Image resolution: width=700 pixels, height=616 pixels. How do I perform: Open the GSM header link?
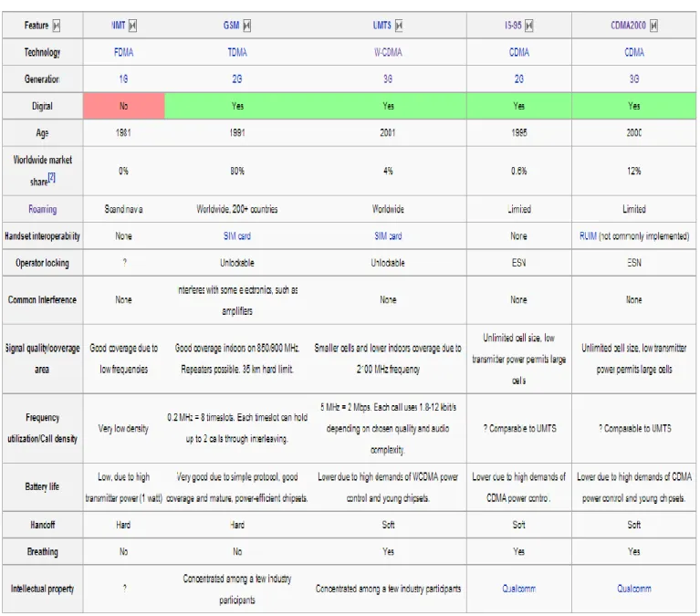point(231,26)
